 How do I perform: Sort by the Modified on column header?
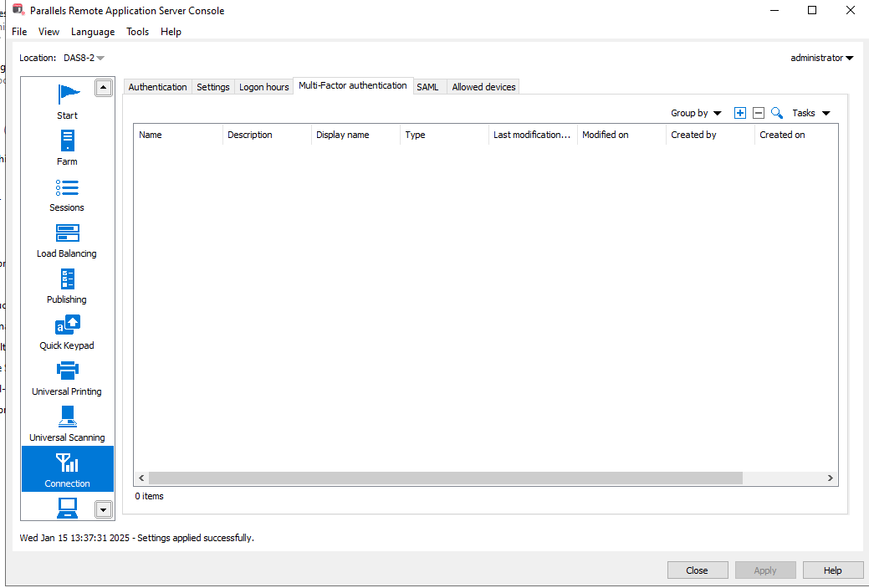click(621, 135)
